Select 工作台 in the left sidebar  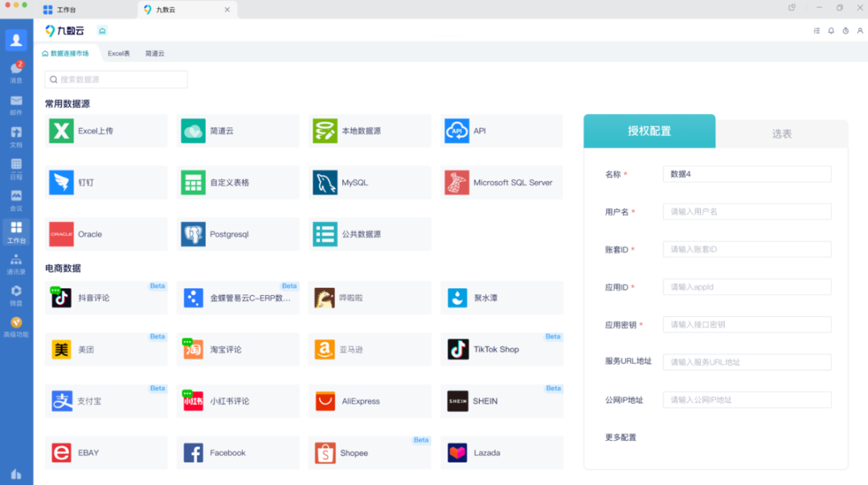point(16,232)
